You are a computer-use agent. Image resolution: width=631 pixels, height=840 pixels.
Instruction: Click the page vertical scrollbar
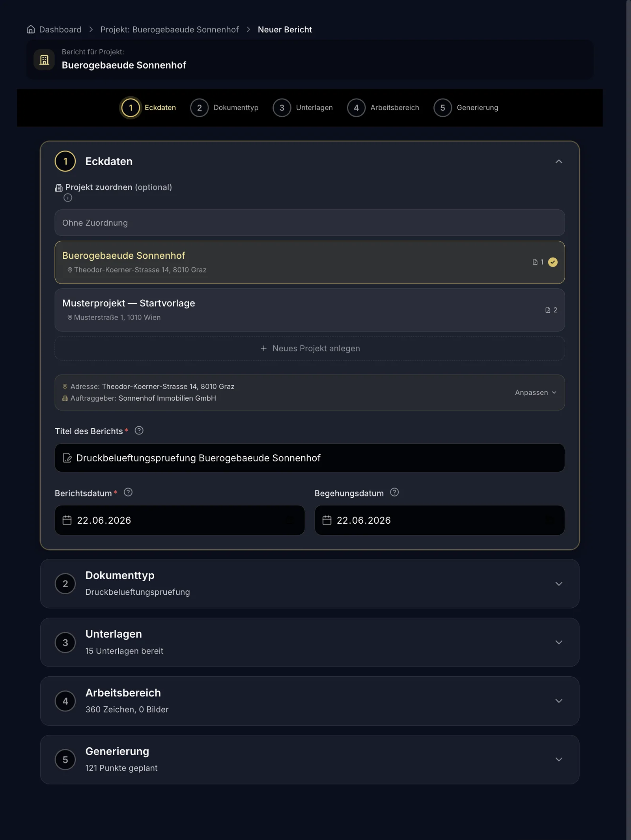[x=628, y=420]
